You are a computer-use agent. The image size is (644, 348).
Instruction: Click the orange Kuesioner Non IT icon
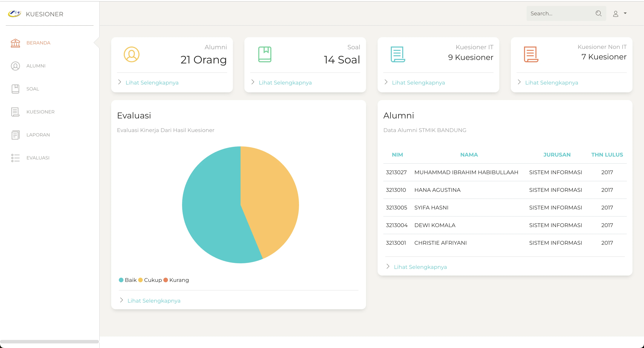coord(531,54)
